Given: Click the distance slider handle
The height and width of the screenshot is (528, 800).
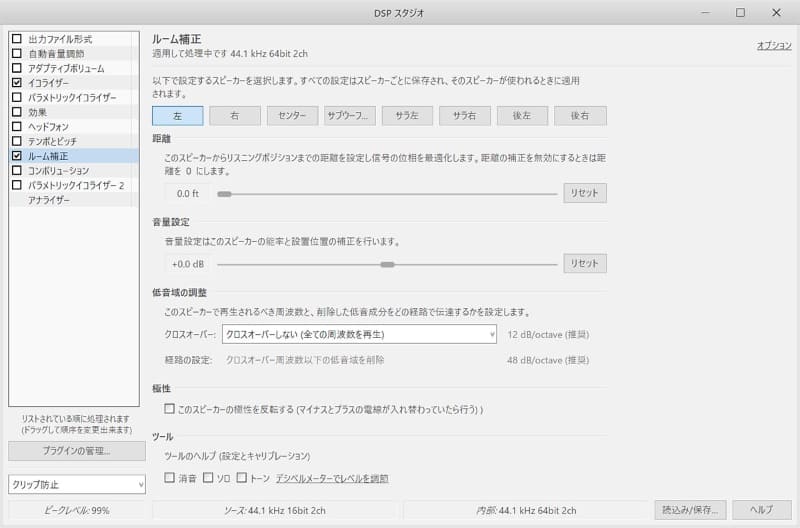Looking at the screenshot, I should pos(224,194).
